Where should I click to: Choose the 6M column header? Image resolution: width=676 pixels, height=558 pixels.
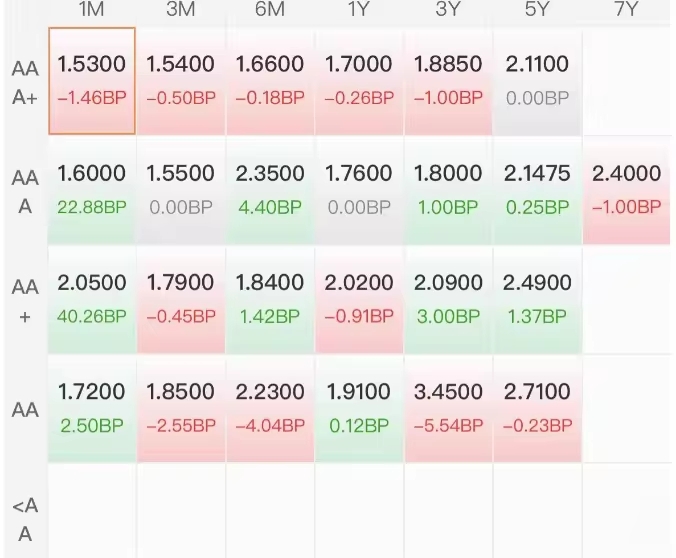point(270,10)
